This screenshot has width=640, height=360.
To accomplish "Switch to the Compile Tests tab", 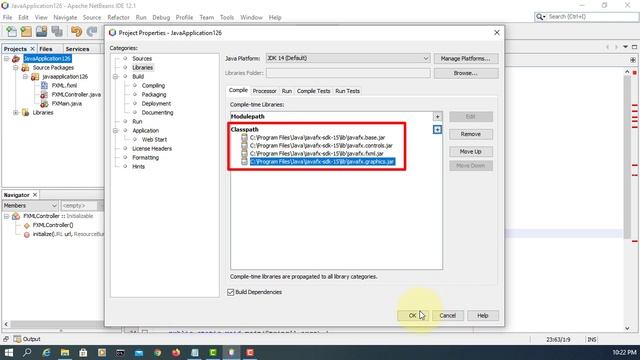I will pyautogui.click(x=313, y=91).
